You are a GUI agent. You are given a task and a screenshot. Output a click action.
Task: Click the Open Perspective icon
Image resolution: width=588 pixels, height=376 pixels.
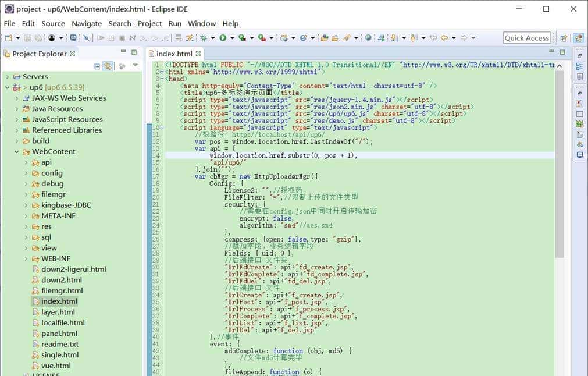(563, 38)
